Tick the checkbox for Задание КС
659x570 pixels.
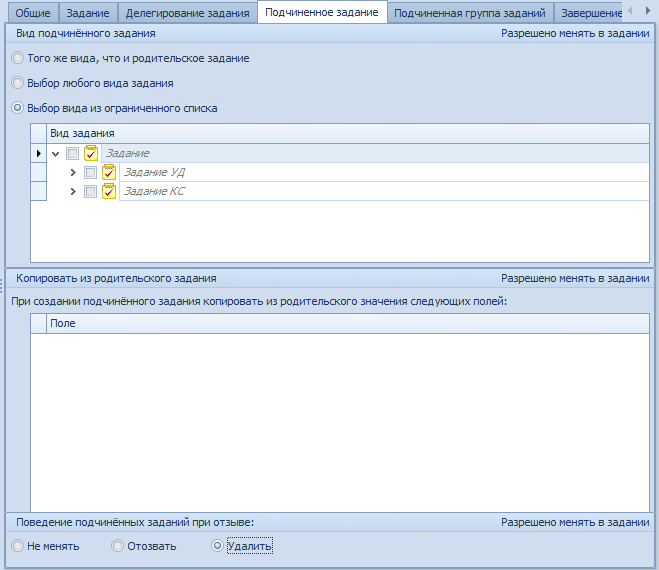click(90, 191)
